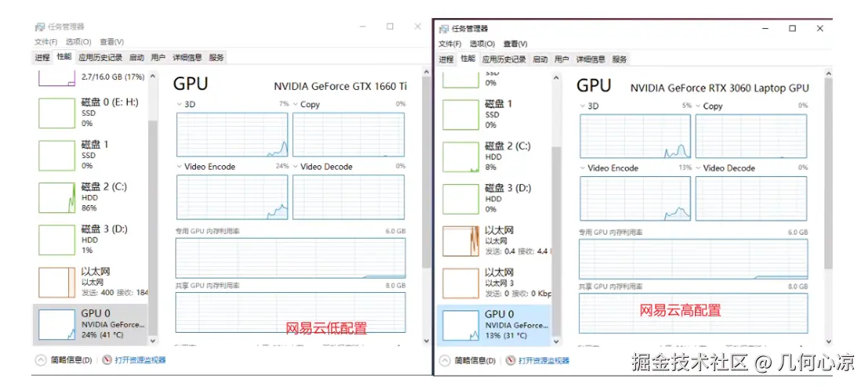Open 文件(F) menu in left Task Manager

coord(46,41)
